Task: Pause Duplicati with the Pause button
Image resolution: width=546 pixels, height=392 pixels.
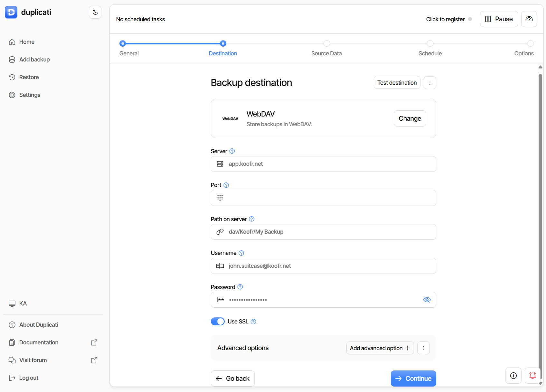Action: [x=499, y=19]
